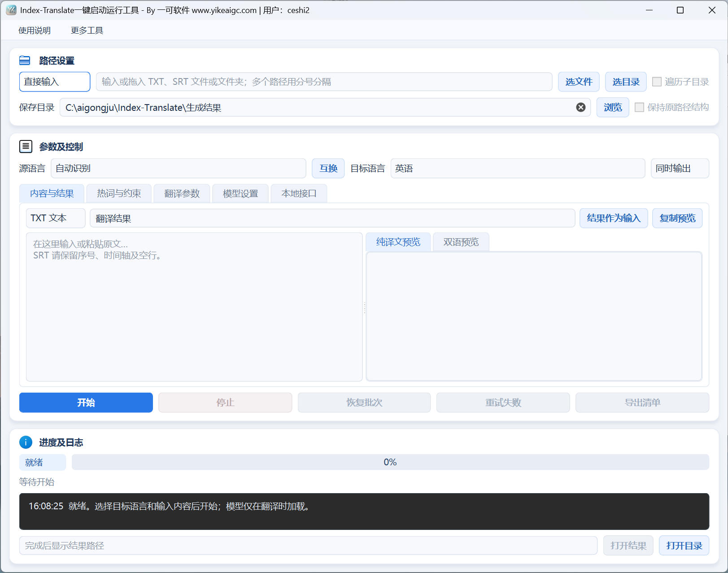728x573 pixels.
Task: Click the 0% progress bar
Action: pos(390,462)
